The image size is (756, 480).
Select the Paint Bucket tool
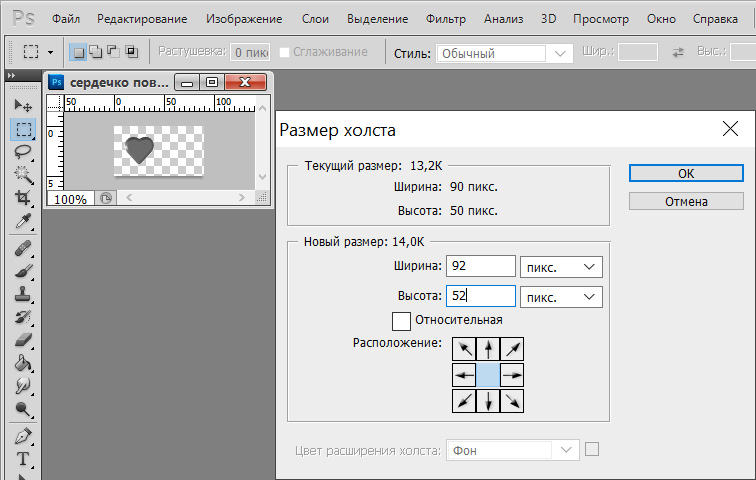23,363
